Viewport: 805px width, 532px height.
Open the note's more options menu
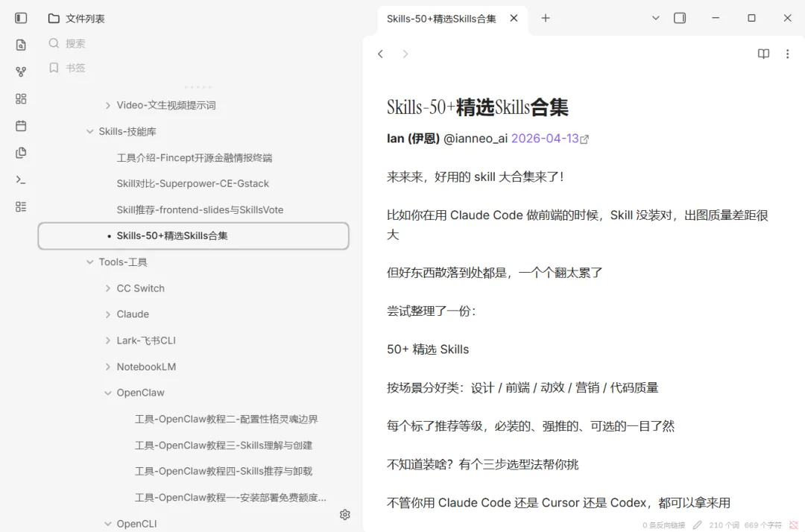click(x=788, y=54)
